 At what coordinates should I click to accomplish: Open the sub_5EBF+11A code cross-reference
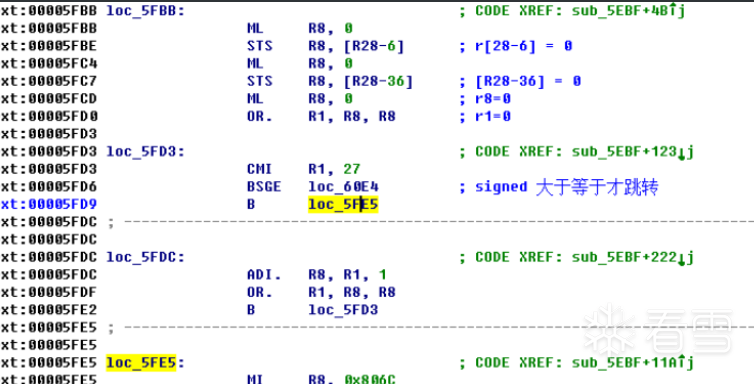click(x=632, y=363)
